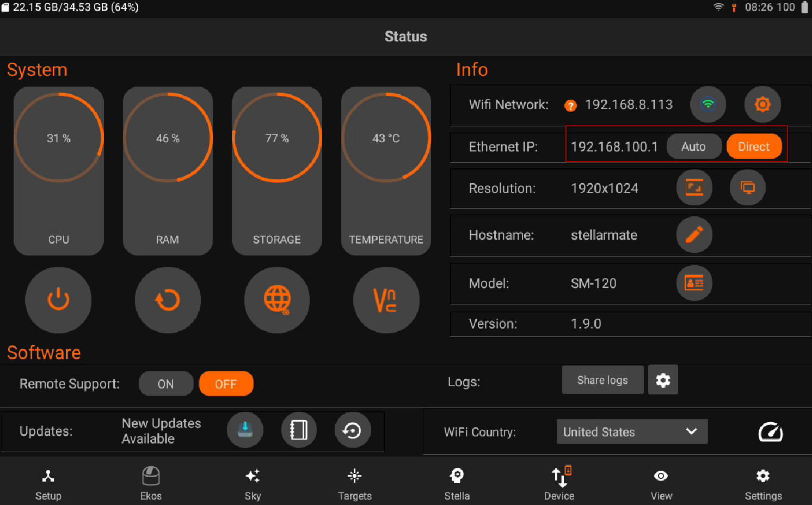Open the web browser globe icon
This screenshot has height=505, width=812.
[277, 300]
